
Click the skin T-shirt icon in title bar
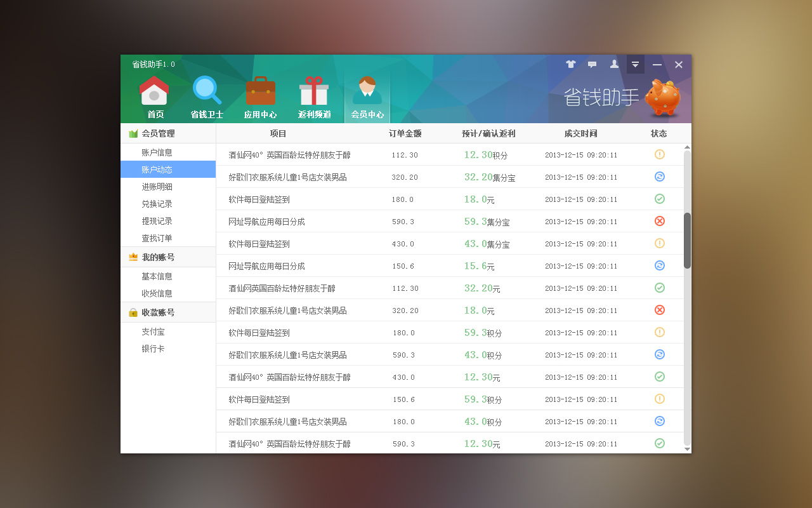(571, 64)
